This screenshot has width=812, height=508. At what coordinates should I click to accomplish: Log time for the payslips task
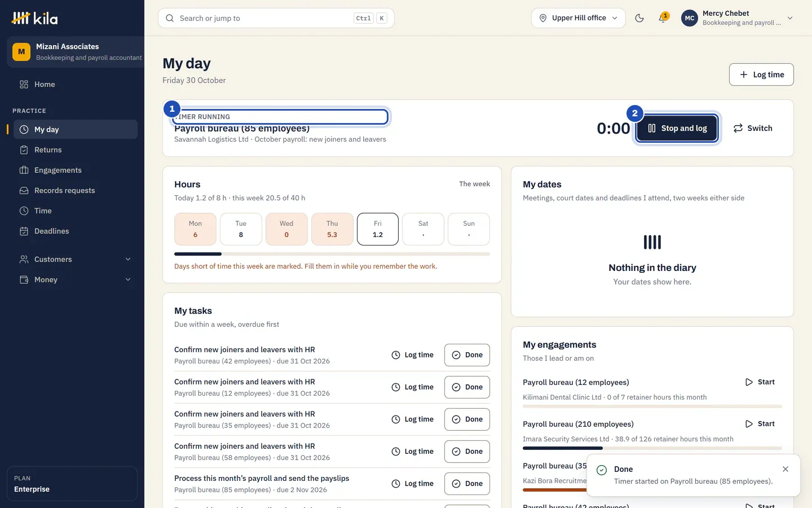click(x=413, y=484)
